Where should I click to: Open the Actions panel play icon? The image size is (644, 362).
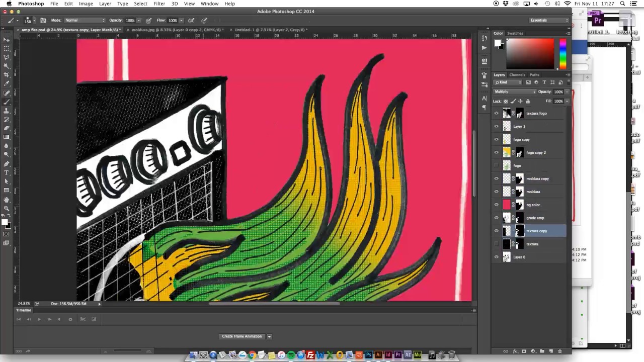(x=485, y=48)
